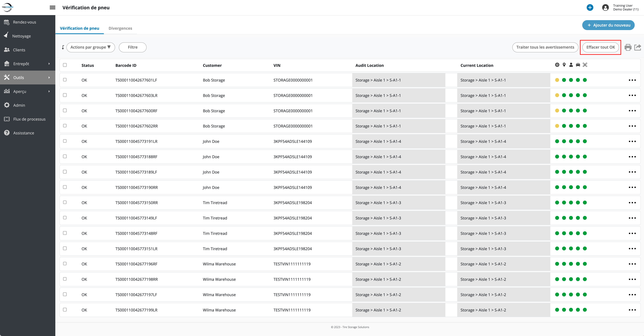This screenshot has width=644, height=336.
Task: Click the export share icon
Action: pos(638,47)
